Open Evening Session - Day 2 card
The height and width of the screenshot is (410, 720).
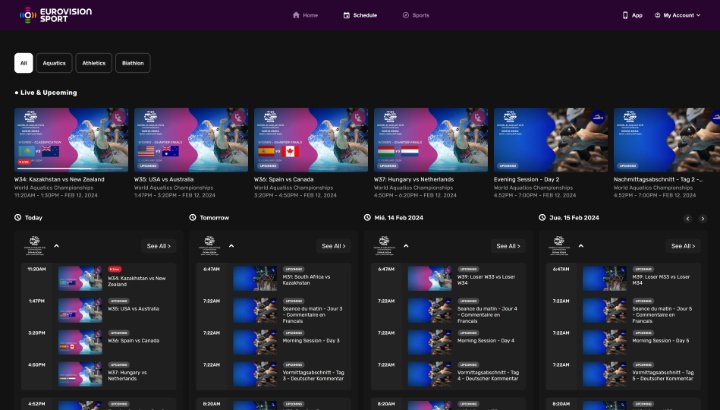(551, 140)
